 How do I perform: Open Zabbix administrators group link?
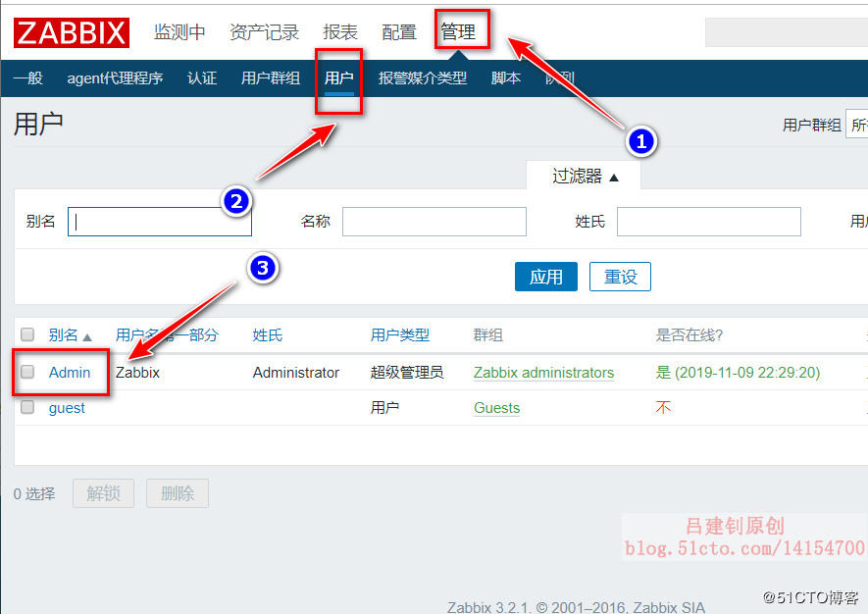coord(543,373)
